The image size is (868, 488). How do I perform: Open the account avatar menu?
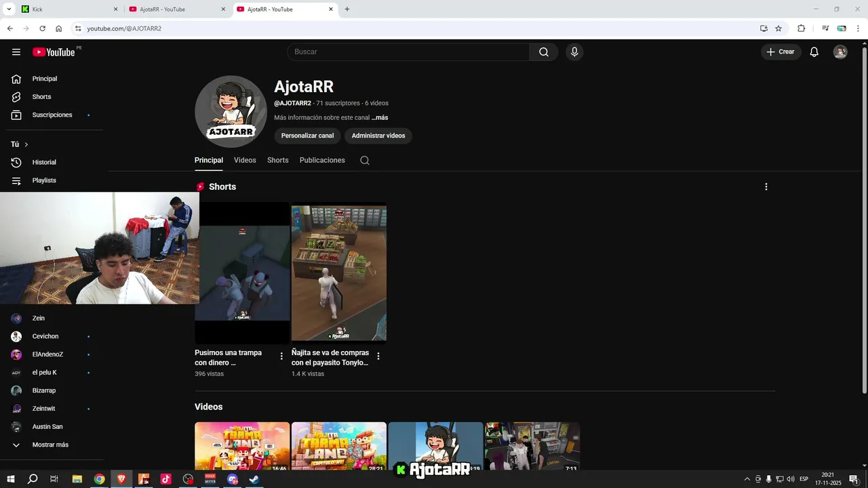840,52
